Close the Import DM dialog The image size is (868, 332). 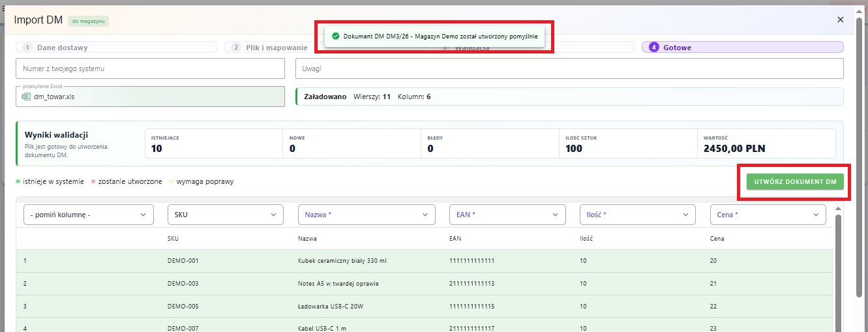click(840, 20)
